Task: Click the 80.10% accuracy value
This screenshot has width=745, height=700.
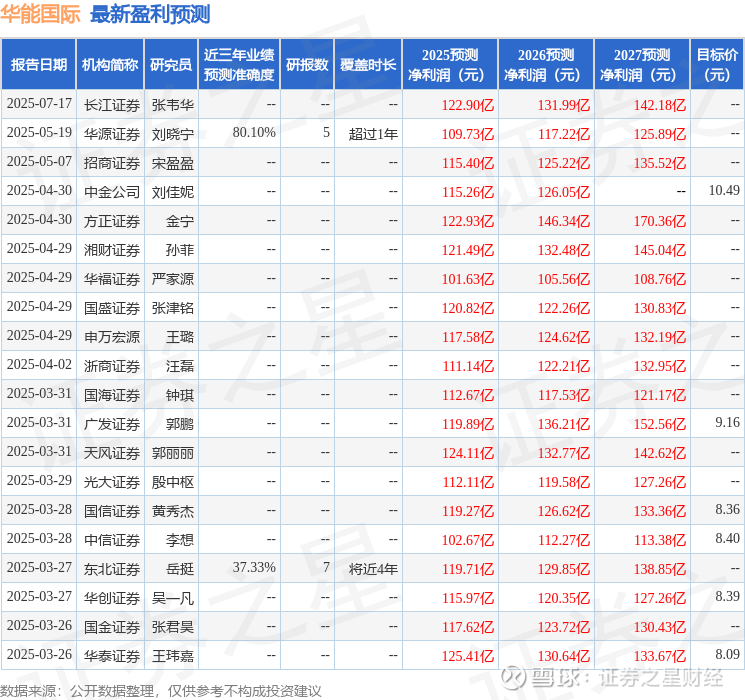Action: point(254,132)
